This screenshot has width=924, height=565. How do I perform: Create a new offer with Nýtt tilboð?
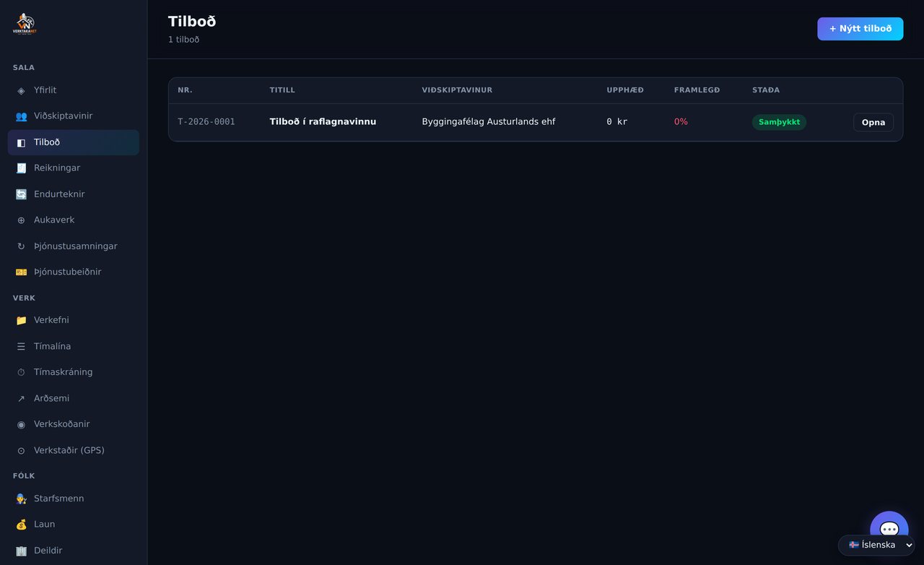click(x=860, y=29)
